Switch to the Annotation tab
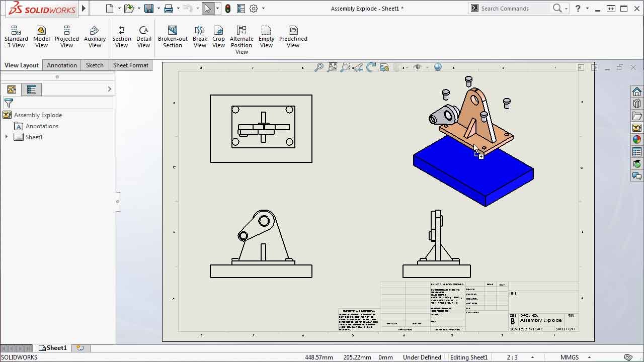Image resolution: width=644 pixels, height=362 pixels. [x=61, y=65]
